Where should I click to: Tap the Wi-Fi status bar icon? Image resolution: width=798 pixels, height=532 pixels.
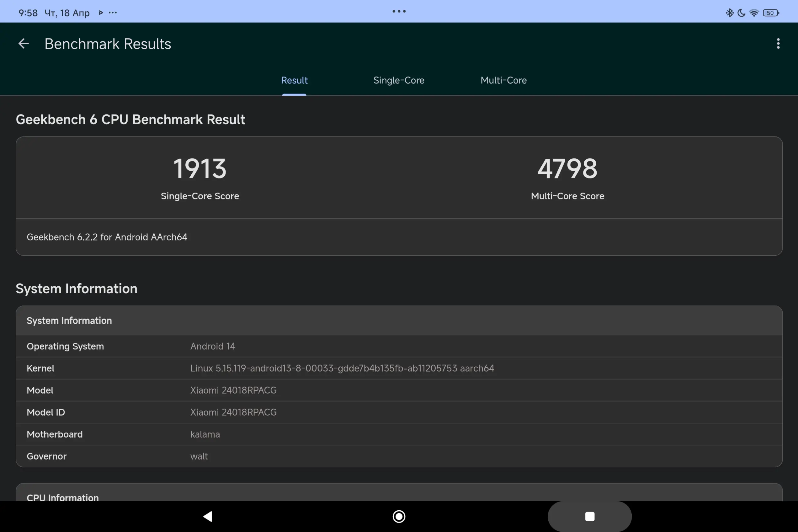click(x=753, y=13)
